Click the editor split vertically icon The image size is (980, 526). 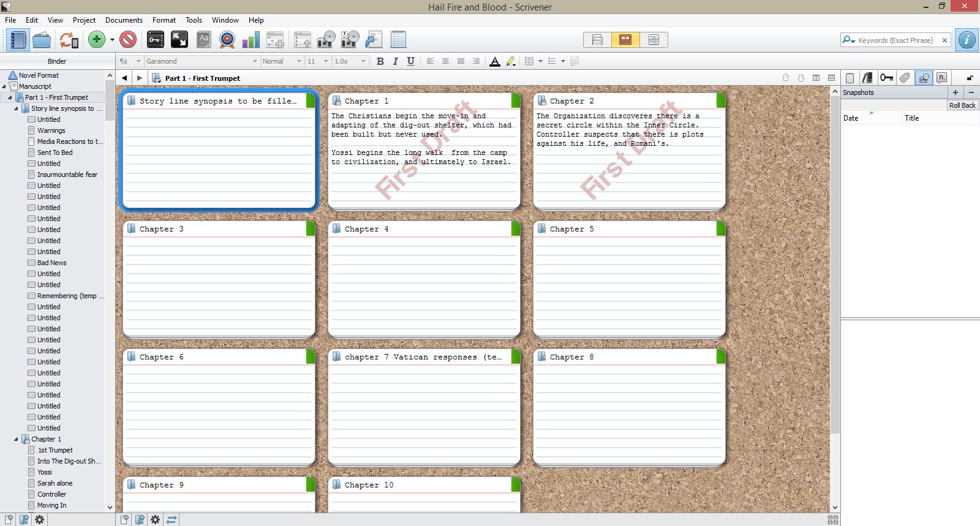[x=816, y=78]
